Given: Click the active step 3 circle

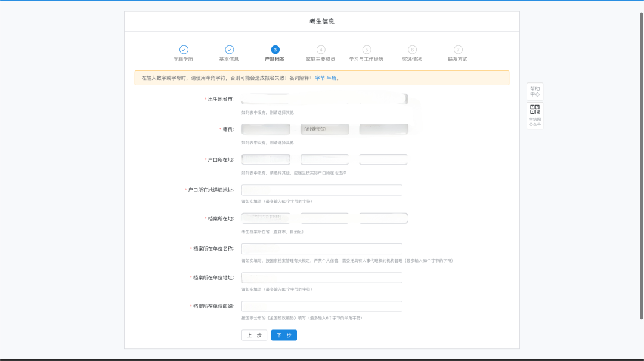Looking at the screenshot, I should (x=275, y=50).
